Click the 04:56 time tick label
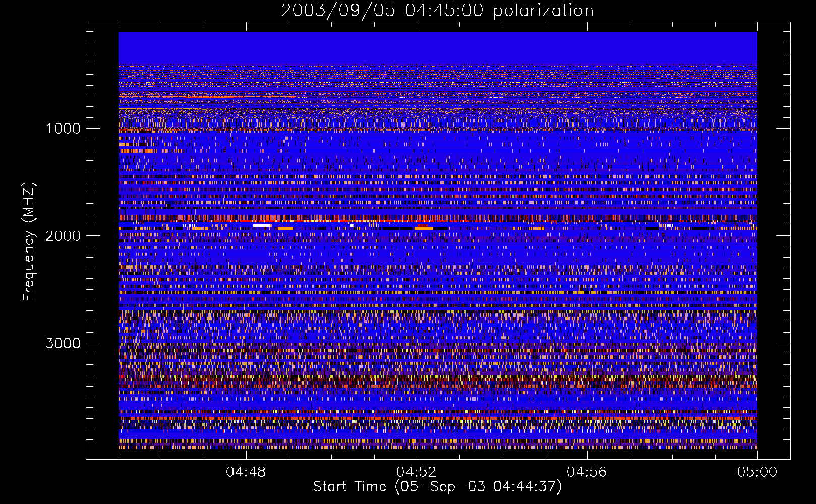The width and height of the screenshot is (816, 504). pyautogui.click(x=587, y=472)
